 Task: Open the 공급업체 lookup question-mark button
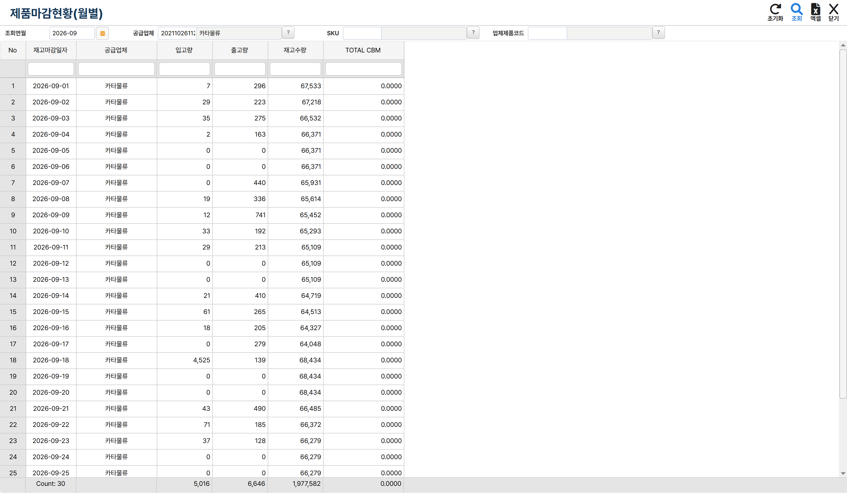pos(288,33)
